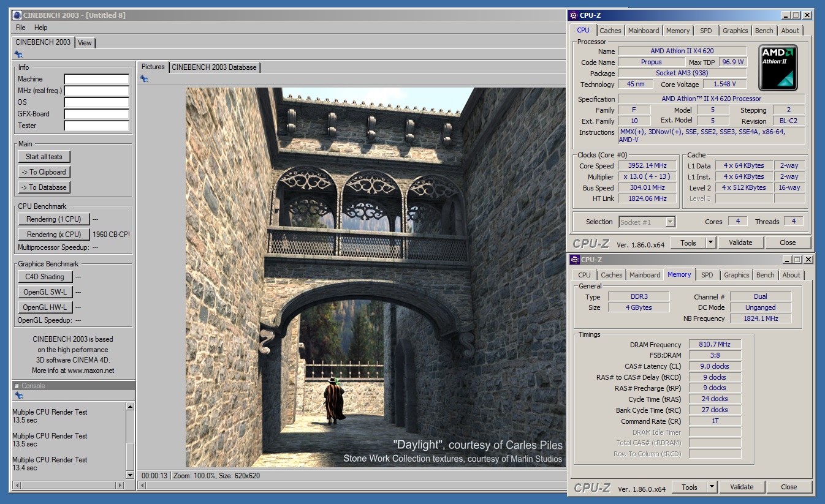Click the Machine input field
This screenshot has height=504, width=825.
(97, 79)
